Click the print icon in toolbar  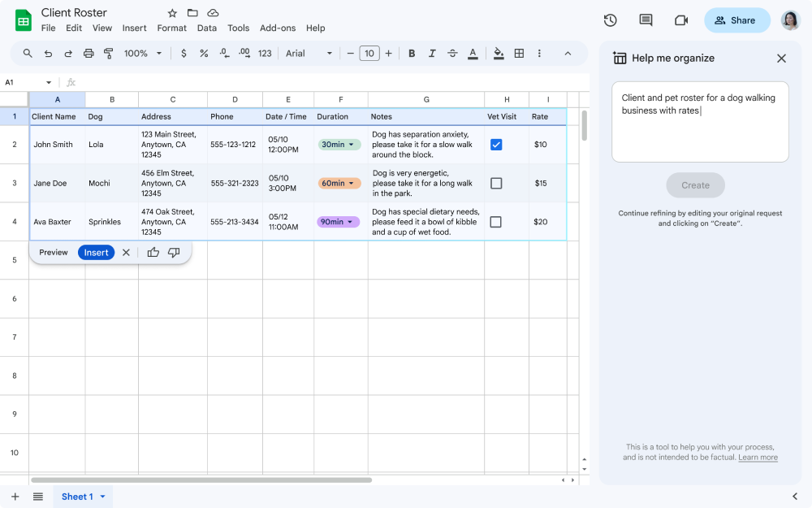click(x=89, y=54)
